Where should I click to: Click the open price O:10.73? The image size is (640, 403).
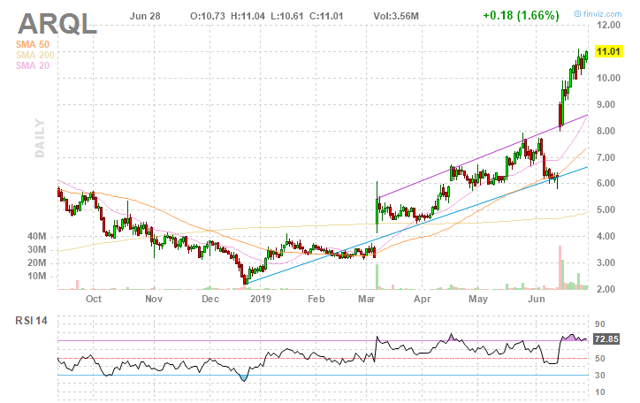pos(207,16)
